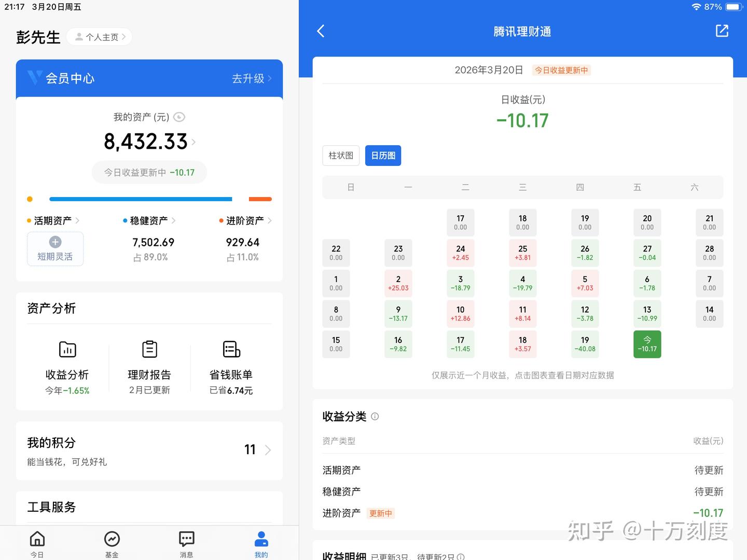
Task: Toggle asset visibility with the eye icon
Action: click(179, 117)
